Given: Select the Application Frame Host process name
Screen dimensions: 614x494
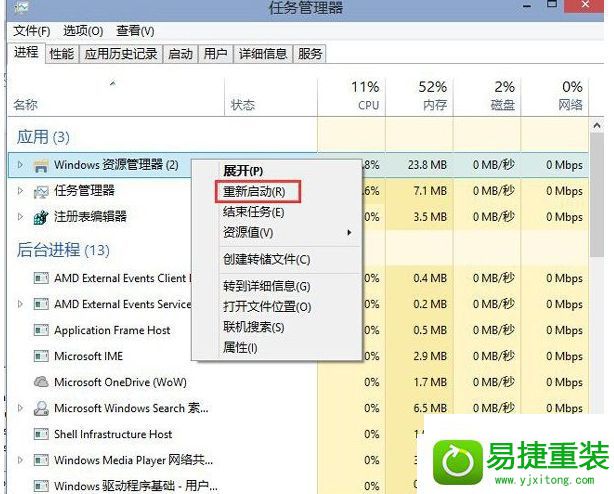Looking at the screenshot, I should tap(112, 330).
